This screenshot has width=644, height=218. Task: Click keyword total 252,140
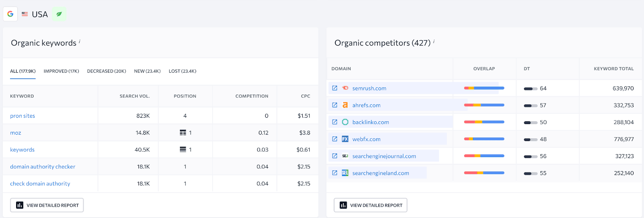coord(624,173)
